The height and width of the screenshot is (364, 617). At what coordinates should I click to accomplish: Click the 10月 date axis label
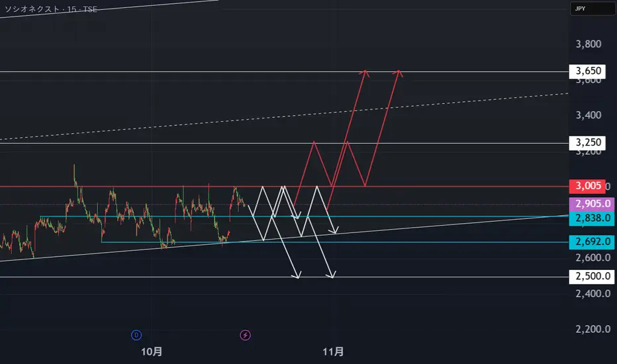point(152,352)
